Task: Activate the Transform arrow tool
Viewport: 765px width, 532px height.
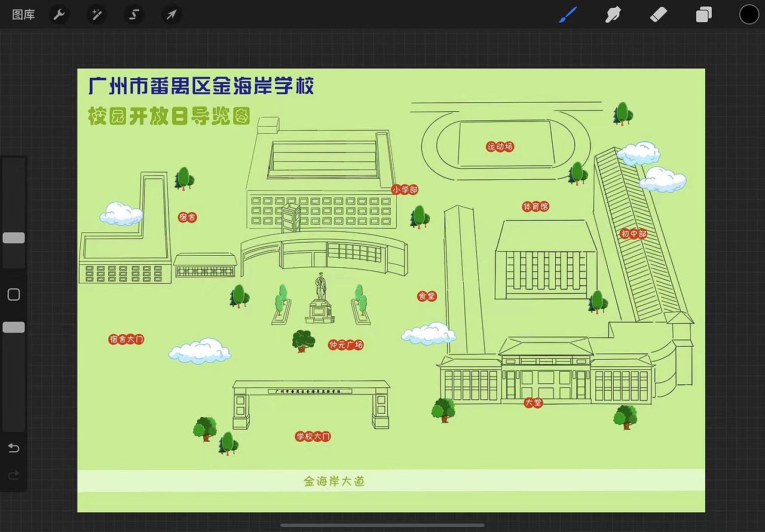Action: pyautogui.click(x=172, y=14)
